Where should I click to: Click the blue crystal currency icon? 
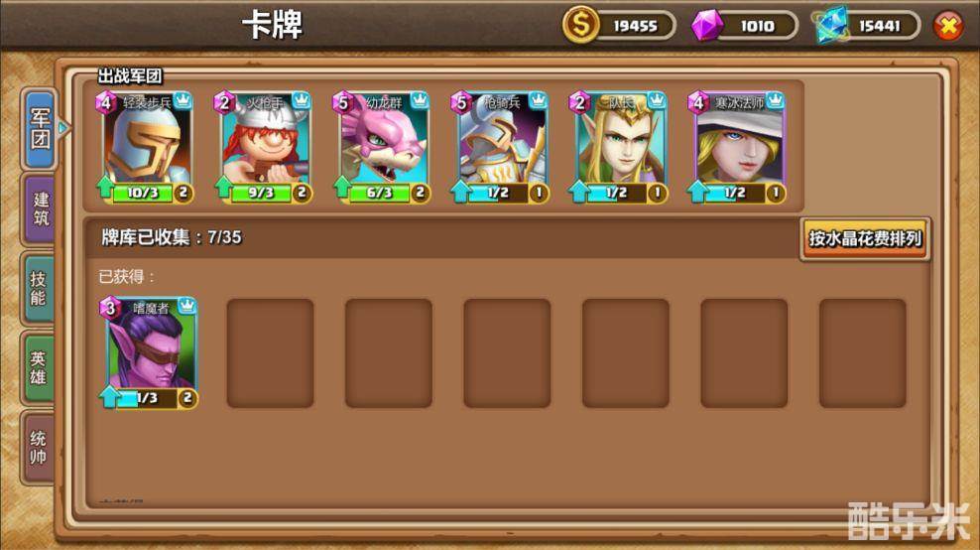click(833, 25)
